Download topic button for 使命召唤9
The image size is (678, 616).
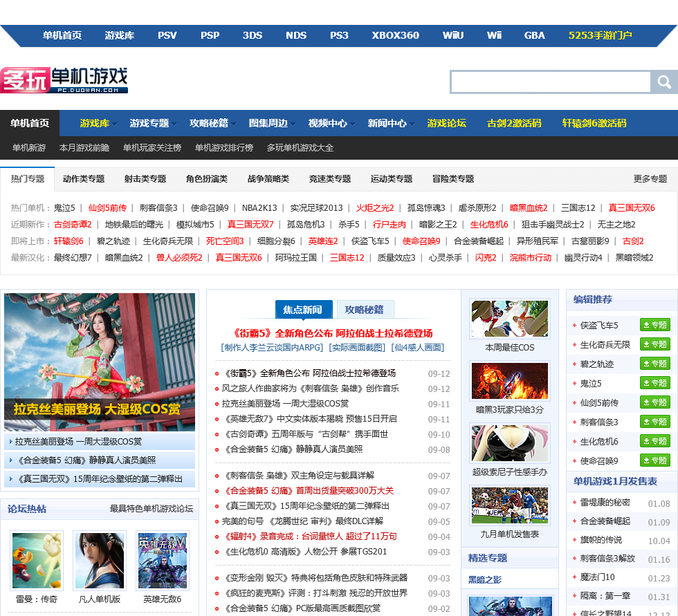click(x=654, y=460)
